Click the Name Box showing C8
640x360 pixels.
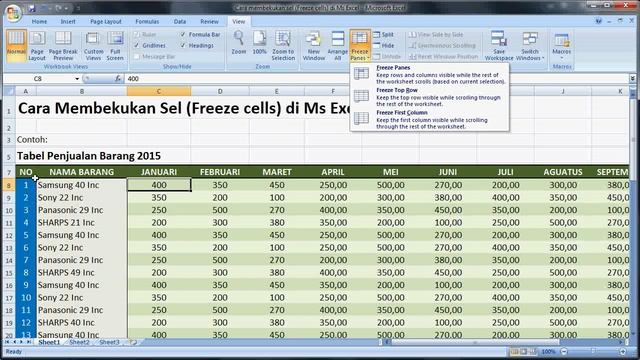(38, 78)
